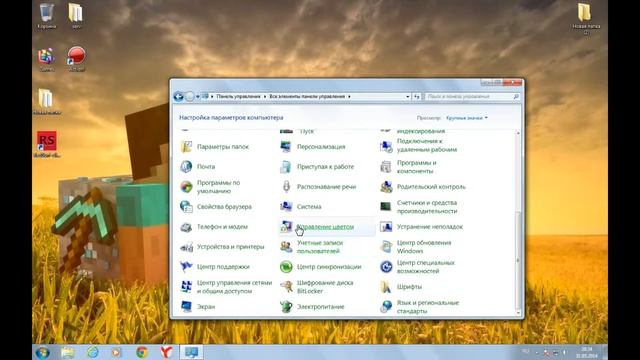Open Программы по умолчанию icon
This screenshot has height=360, width=640.
186,187
